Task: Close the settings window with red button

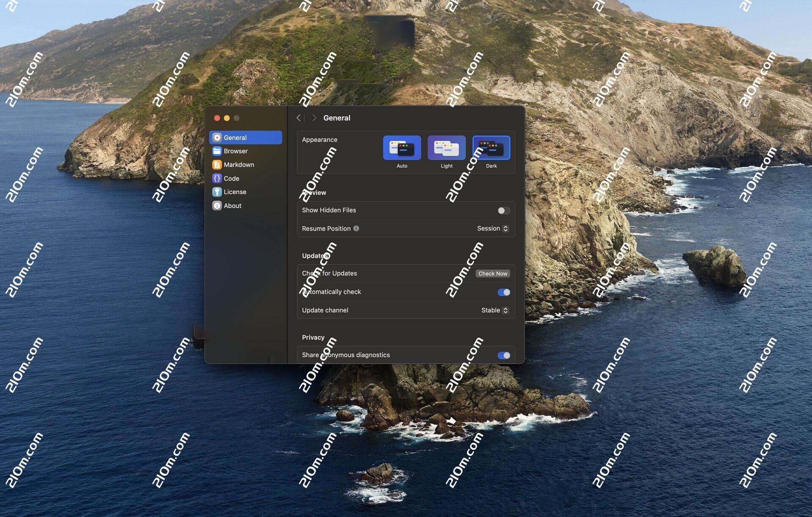Action: click(217, 118)
